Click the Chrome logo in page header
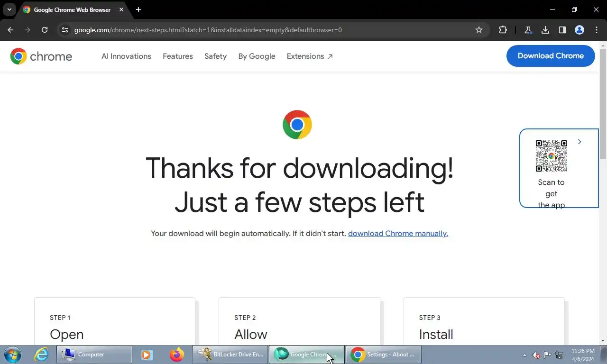 point(41,56)
